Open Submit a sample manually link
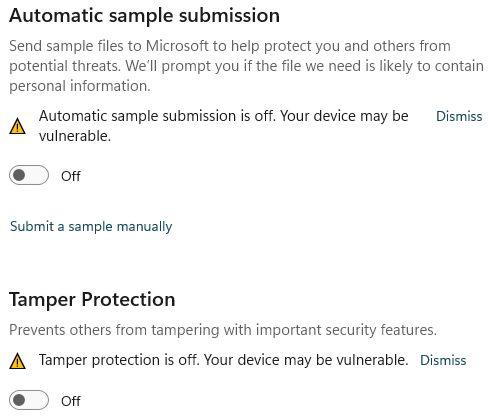Screen dimensions: 488x416 pos(91,227)
